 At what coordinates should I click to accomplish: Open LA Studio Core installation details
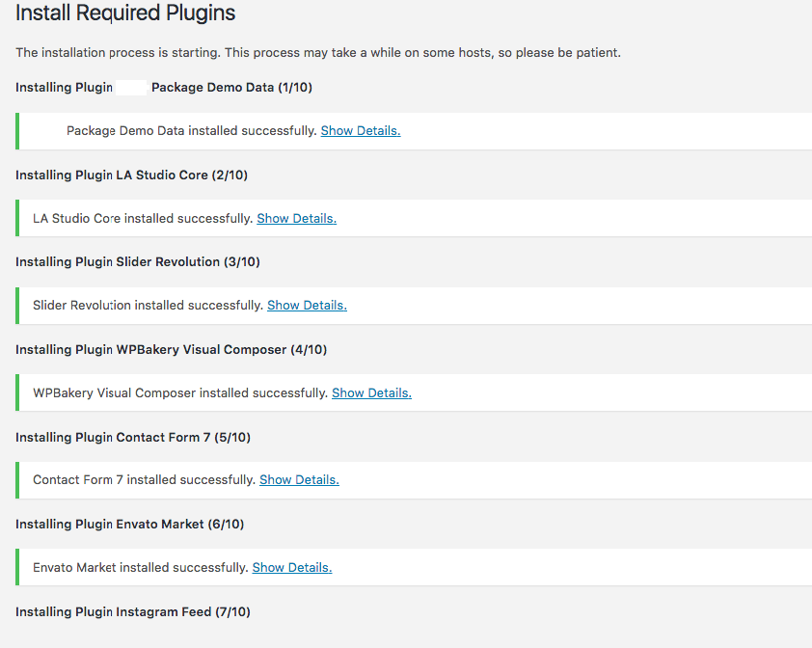296,218
